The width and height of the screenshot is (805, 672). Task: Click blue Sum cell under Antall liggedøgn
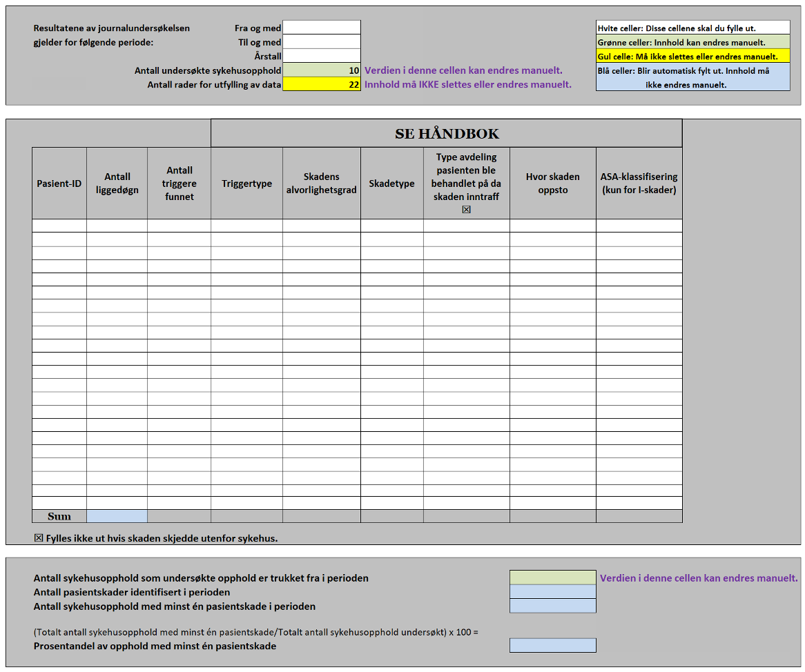tap(117, 517)
